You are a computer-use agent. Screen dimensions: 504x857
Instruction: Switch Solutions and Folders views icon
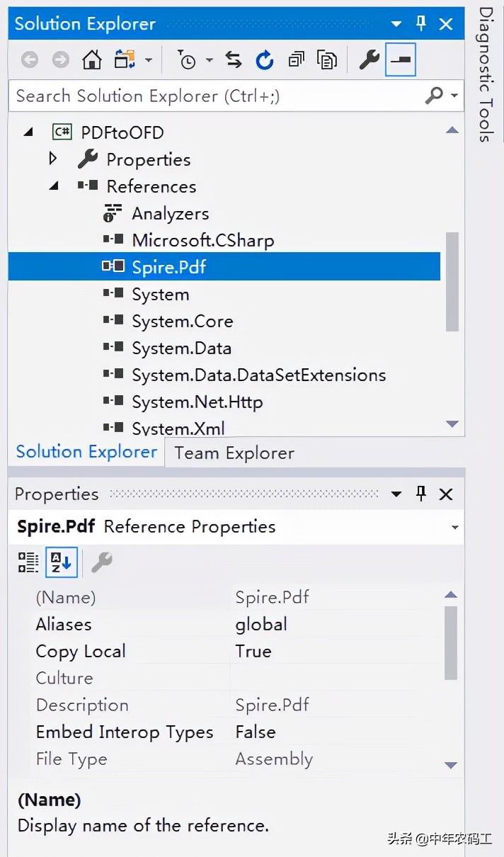[x=125, y=60]
